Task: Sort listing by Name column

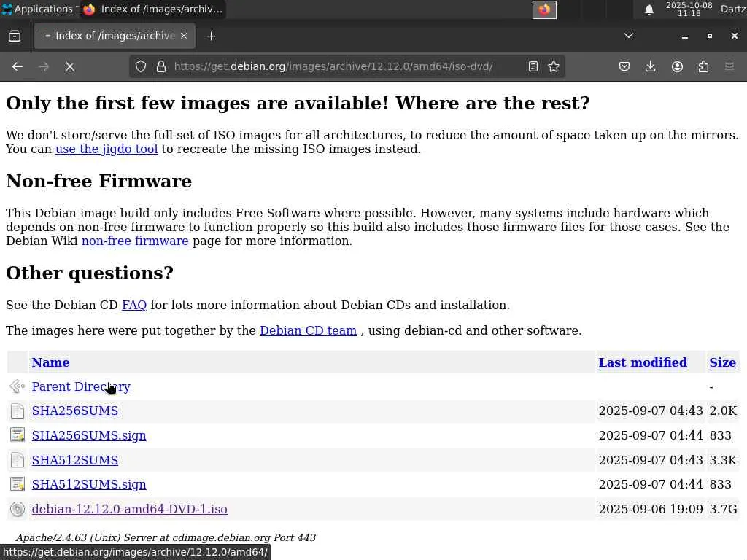Action: tap(50, 362)
